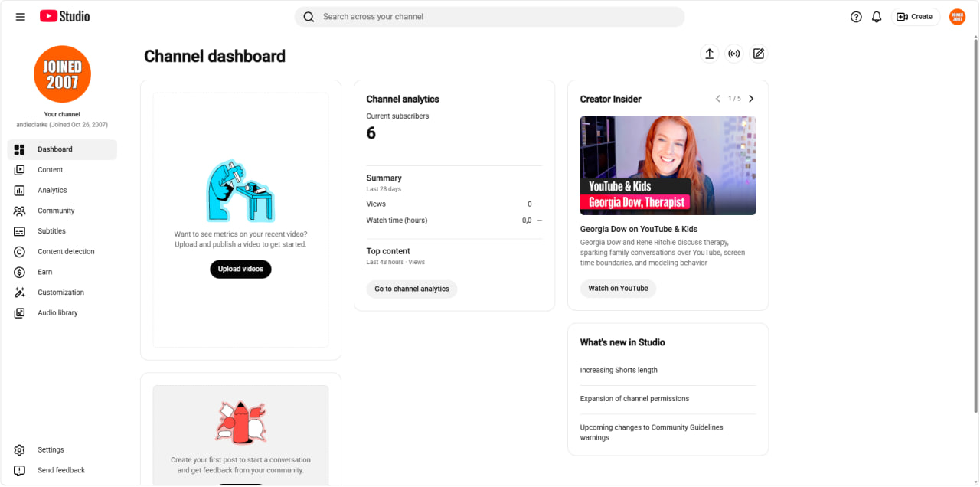Click the Upload videos button
This screenshot has width=980, height=487.
tap(240, 269)
